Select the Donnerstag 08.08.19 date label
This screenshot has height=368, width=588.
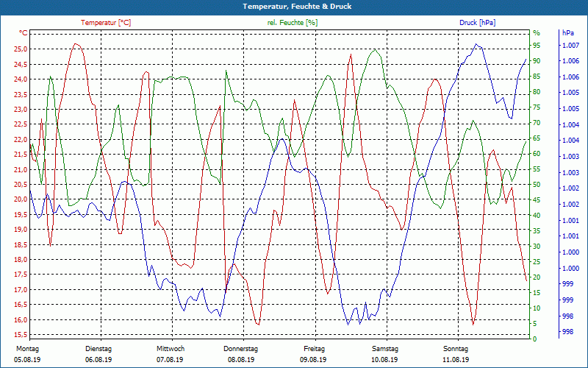241,354
